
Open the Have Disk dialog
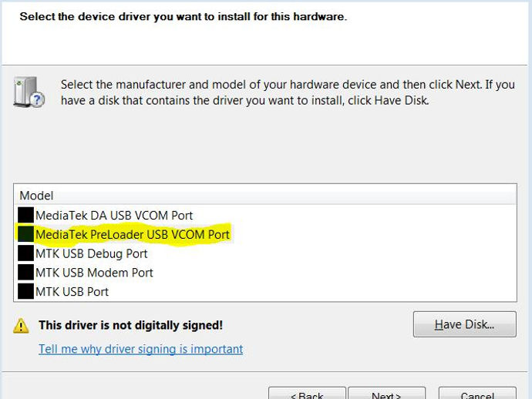tap(465, 324)
